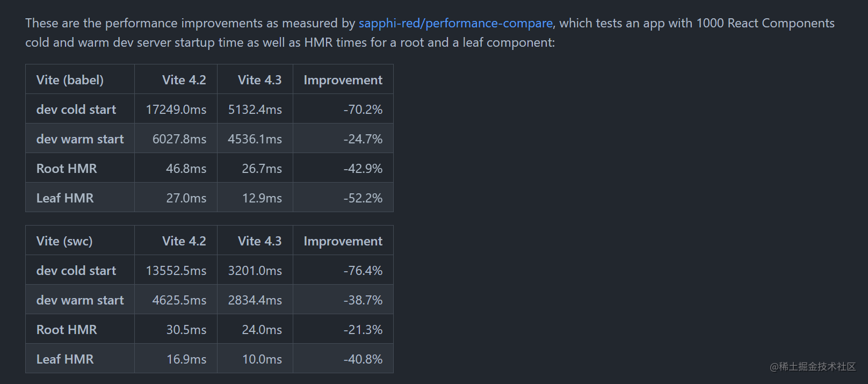
Task: Select the swc Root HMR row label
Action: coord(67,330)
